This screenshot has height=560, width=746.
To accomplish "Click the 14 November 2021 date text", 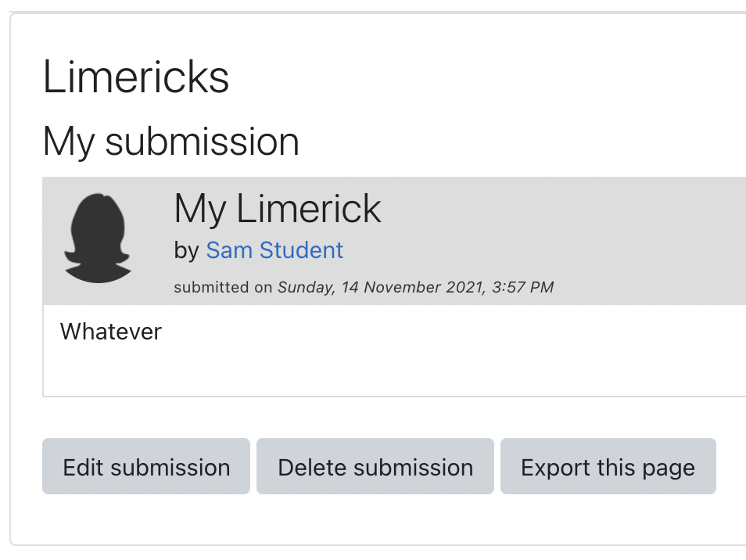I will tap(412, 287).
